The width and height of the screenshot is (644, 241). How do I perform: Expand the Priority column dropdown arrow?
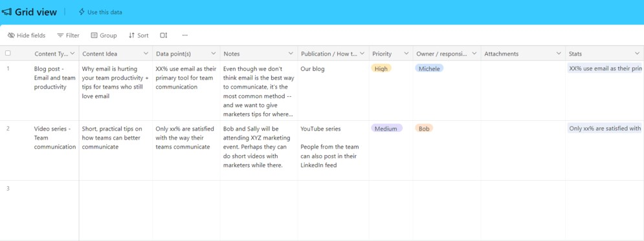click(406, 54)
